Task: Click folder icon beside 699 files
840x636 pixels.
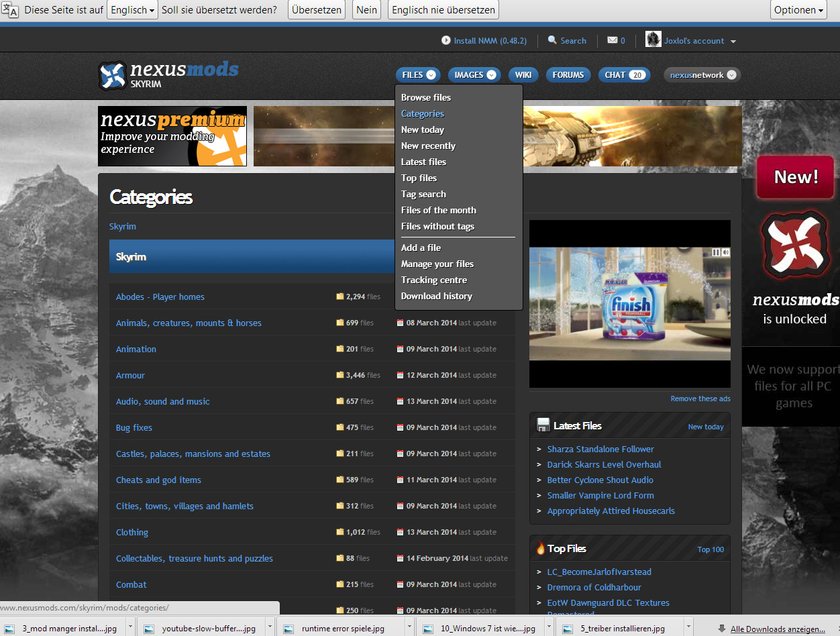Action: (x=340, y=323)
